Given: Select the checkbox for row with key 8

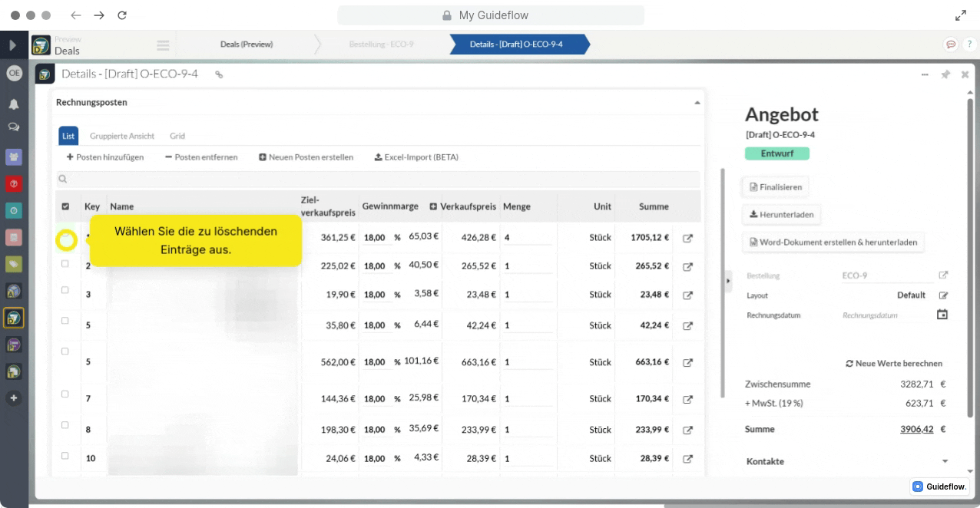Looking at the screenshot, I should [x=65, y=425].
